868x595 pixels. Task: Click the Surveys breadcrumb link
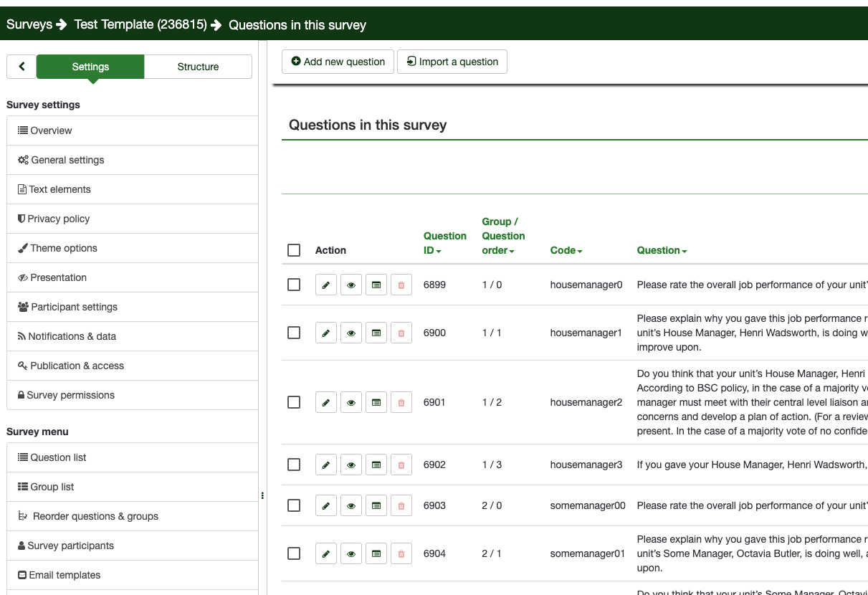(x=29, y=24)
